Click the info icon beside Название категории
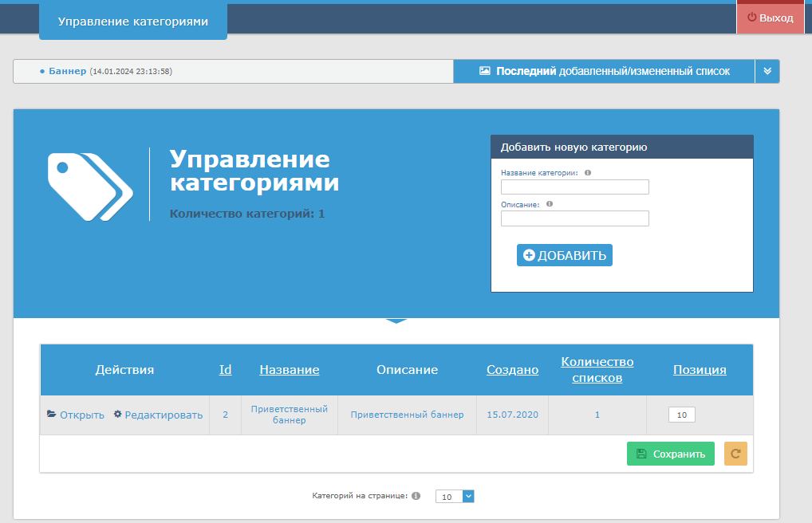Viewport: 812px width, 523px height. click(588, 172)
